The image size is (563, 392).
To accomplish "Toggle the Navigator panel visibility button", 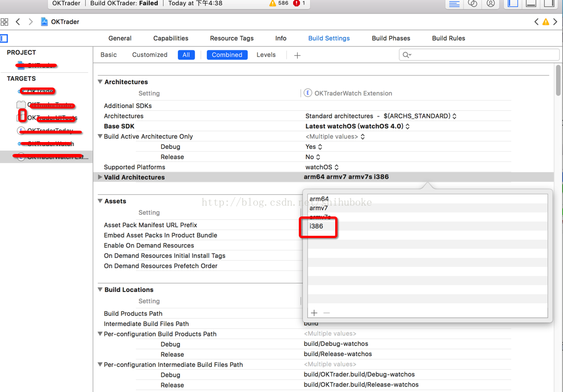I will click(512, 3).
